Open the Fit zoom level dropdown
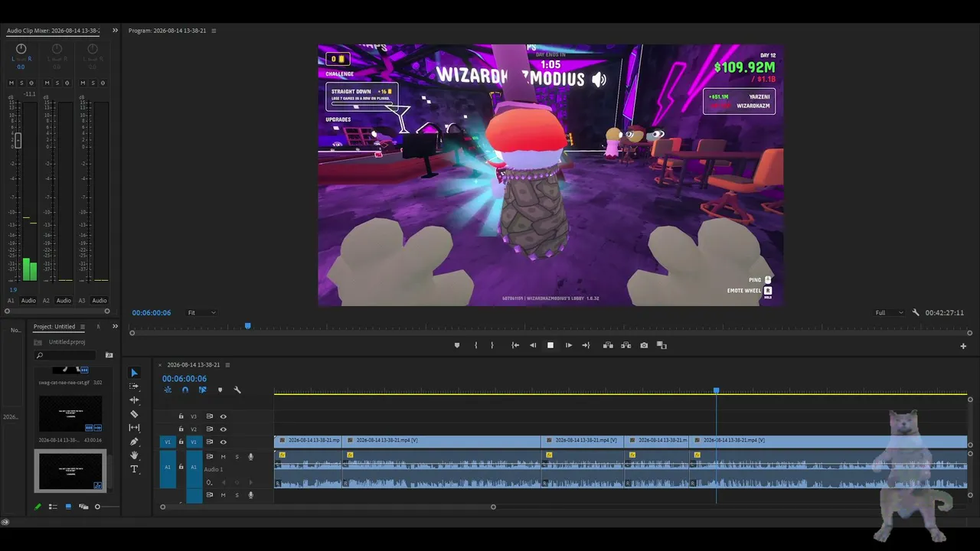Screen dimensions: 980x551 (x=202, y=312)
